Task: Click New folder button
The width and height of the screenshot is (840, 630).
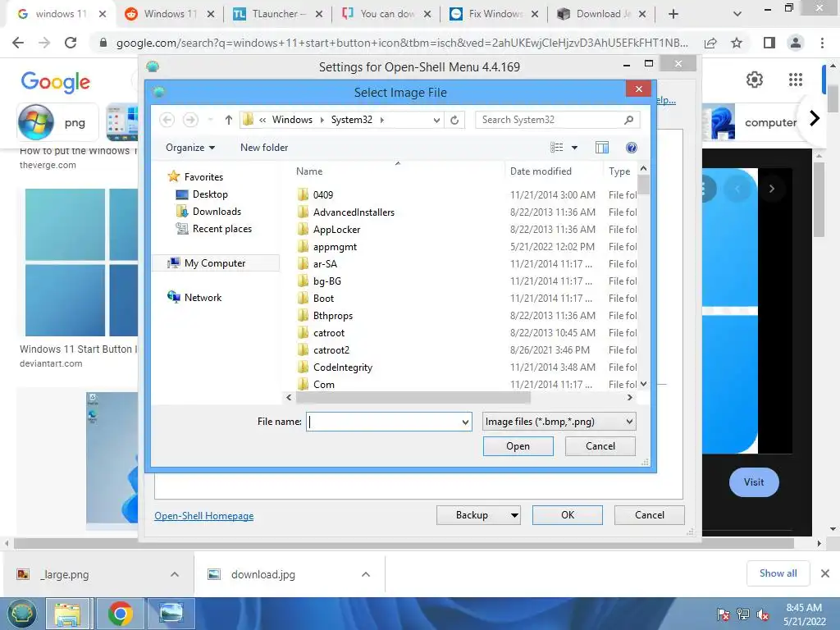Action: 264,148
